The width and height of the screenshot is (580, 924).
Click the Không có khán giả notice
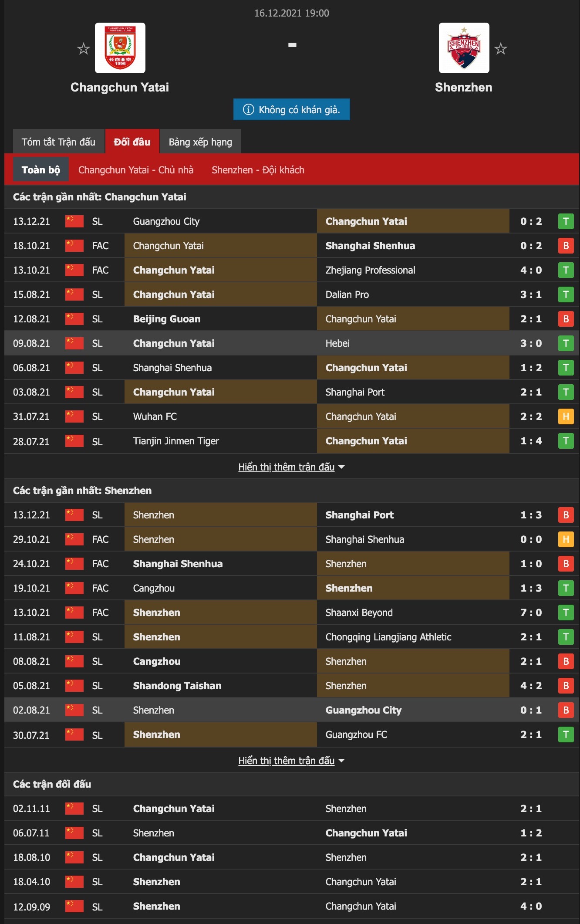point(292,109)
